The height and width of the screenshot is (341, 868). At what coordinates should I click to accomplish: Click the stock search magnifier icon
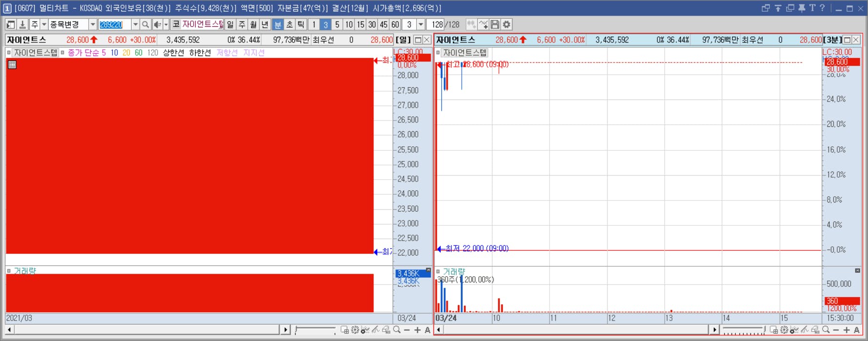pos(145,24)
